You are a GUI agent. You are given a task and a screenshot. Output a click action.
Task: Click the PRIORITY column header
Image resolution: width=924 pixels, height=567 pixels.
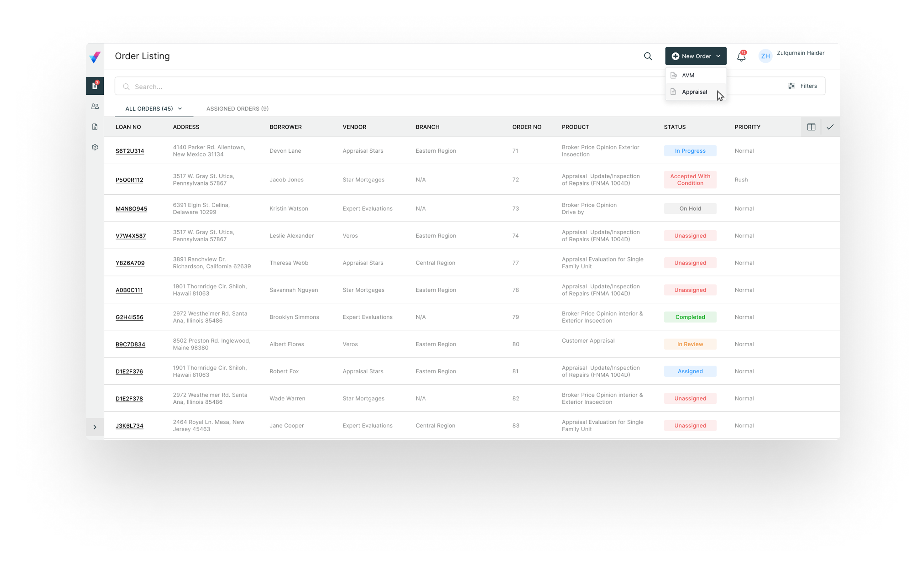[x=747, y=127]
